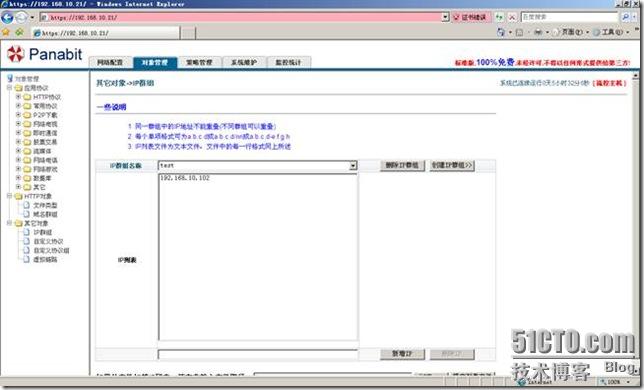Viewport: 644px width, 390px height.
Task: Open the 监控统计 tab
Action: tap(288, 62)
